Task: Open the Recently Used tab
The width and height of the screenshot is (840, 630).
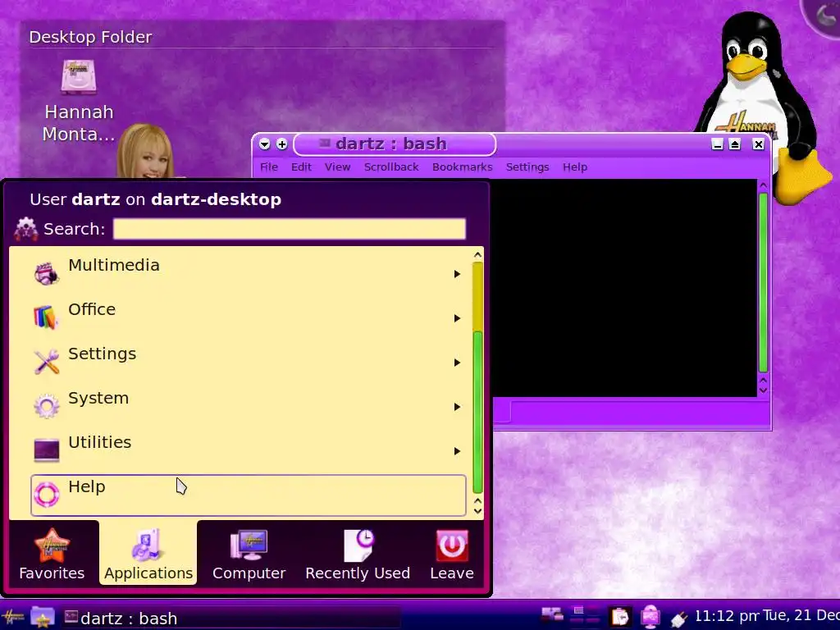Action: click(358, 554)
